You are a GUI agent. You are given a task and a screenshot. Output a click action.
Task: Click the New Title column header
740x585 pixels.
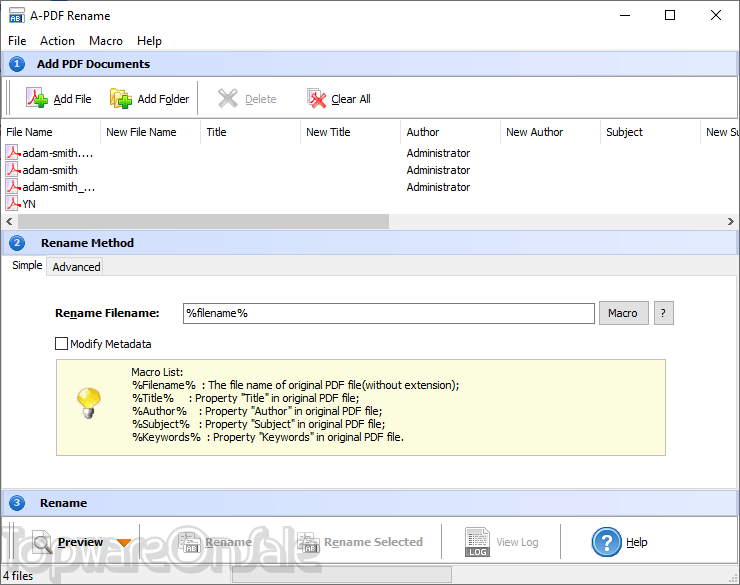tap(351, 132)
